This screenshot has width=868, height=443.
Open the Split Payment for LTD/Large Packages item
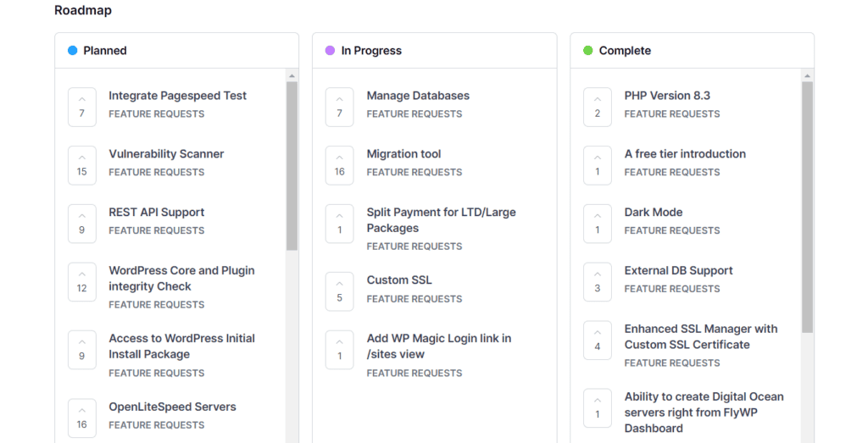coord(441,220)
